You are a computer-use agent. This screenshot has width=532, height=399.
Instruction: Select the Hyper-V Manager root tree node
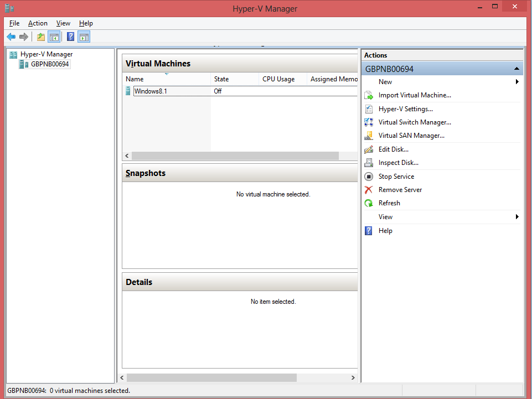tap(47, 54)
